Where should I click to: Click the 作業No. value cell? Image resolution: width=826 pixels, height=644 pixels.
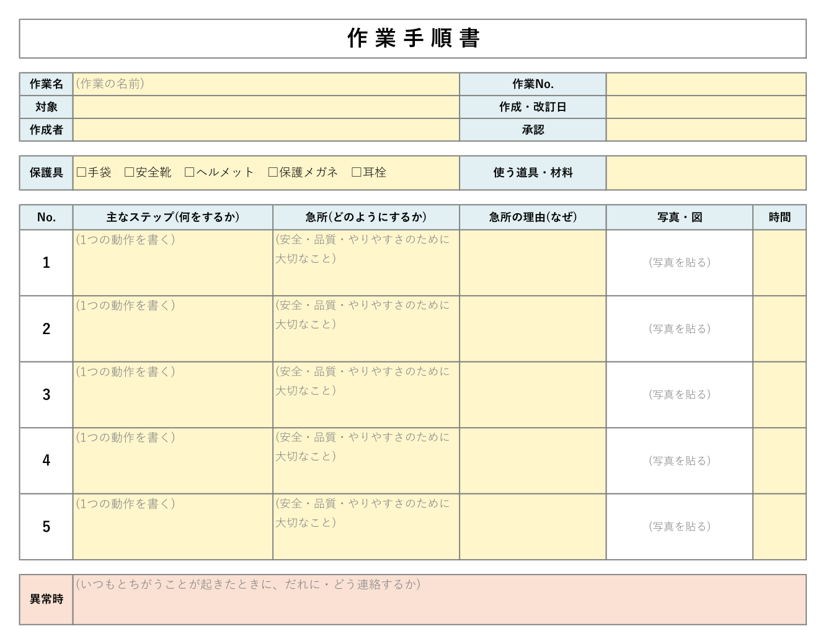[706, 84]
